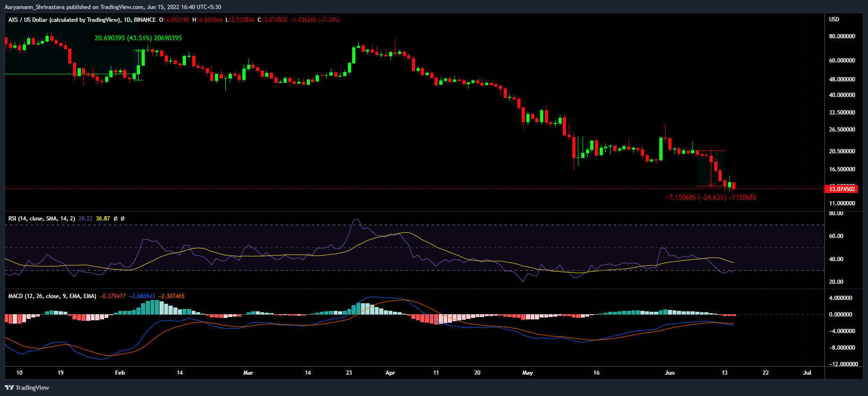The width and height of the screenshot is (868, 396).
Task: Click the 32.500000 price axis label
Action: tap(842, 113)
